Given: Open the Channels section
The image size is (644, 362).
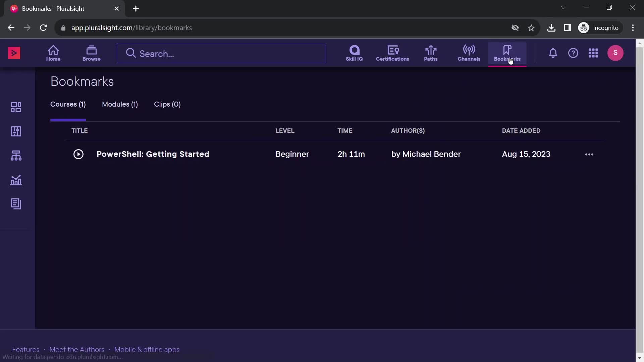Looking at the screenshot, I should tap(469, 53).
